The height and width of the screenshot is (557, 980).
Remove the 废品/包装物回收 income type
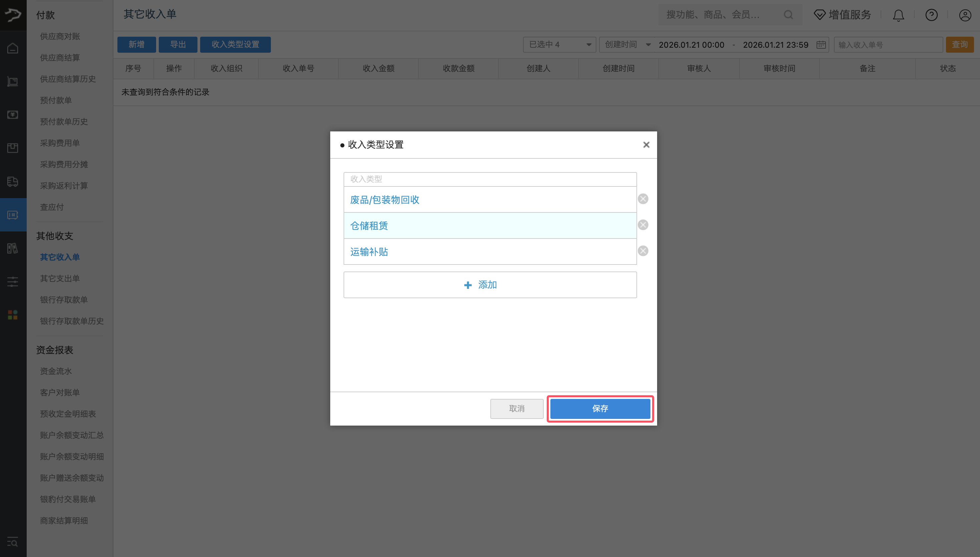(x=643, y=198)
